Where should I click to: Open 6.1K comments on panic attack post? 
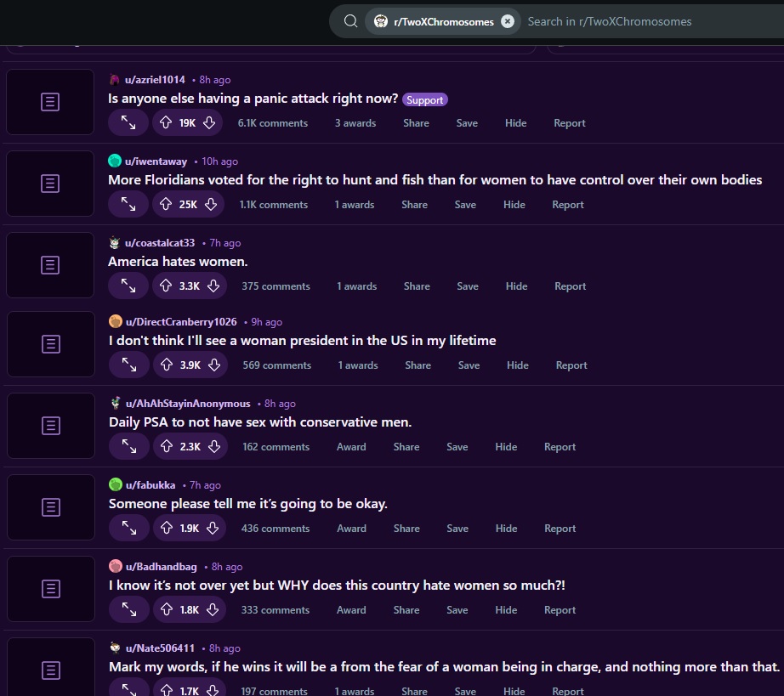point(272,123)
